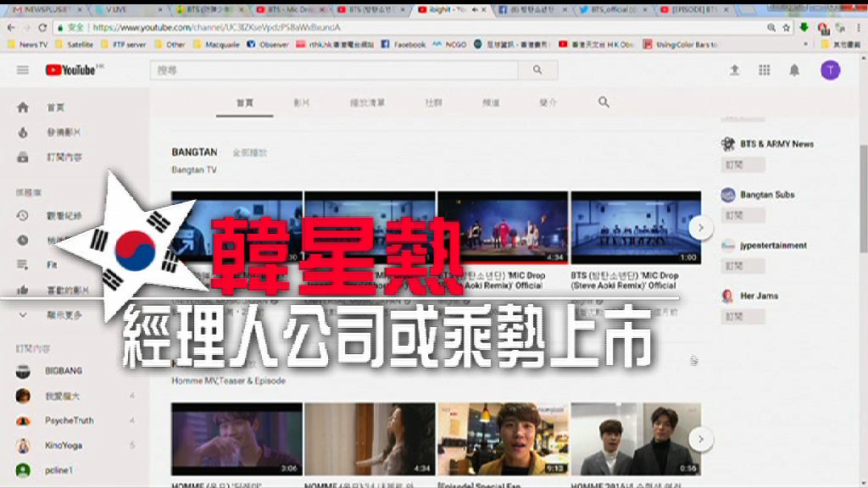Click the right carousel arrow on BANGTAN row

700,227
